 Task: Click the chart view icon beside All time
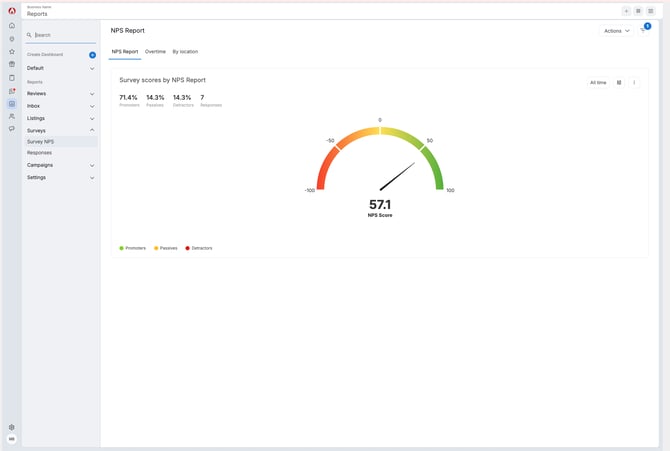click(619, 83)
